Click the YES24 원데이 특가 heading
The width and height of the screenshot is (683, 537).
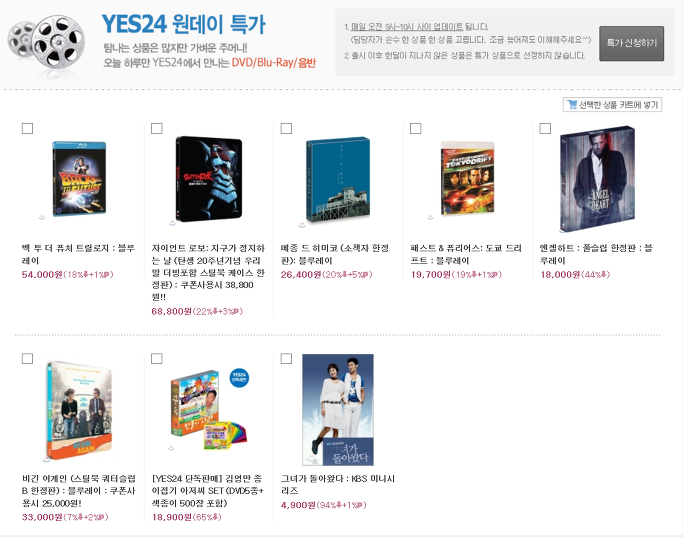click(183, 24)
